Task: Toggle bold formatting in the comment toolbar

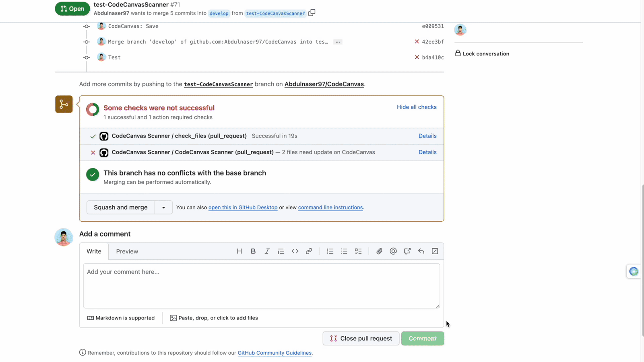Action: (253, 251)
